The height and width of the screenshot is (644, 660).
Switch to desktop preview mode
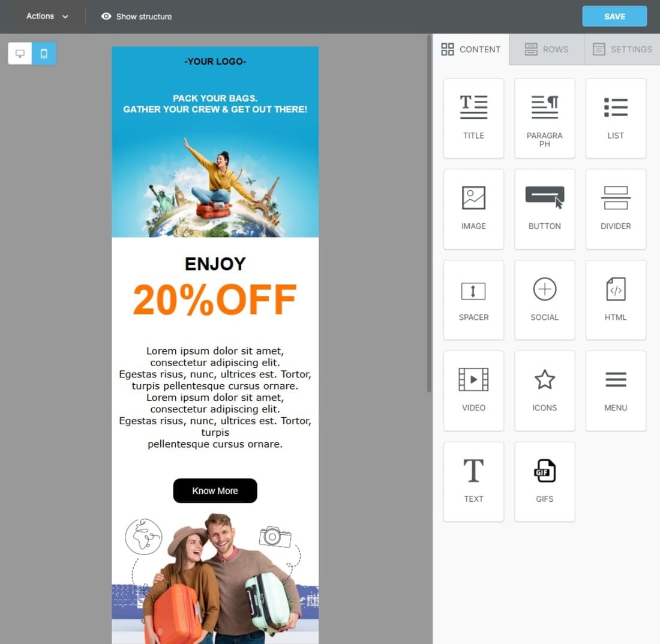coord(20,53)
